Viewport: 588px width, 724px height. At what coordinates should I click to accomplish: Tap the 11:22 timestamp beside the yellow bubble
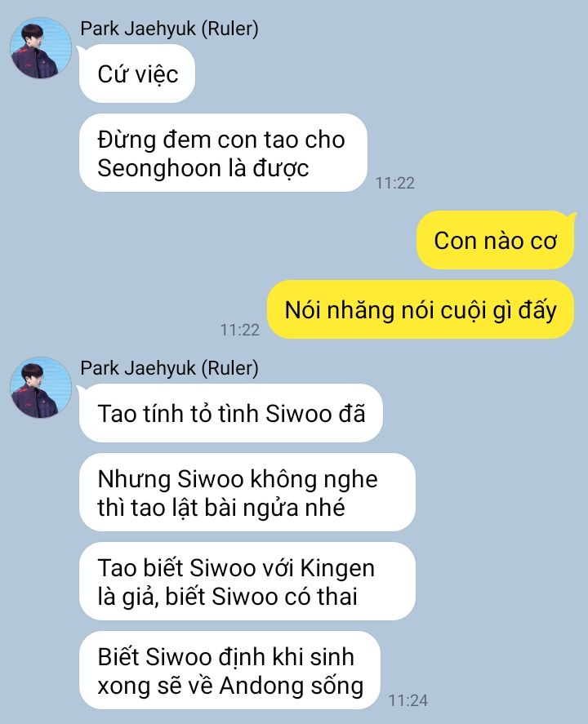240,330
